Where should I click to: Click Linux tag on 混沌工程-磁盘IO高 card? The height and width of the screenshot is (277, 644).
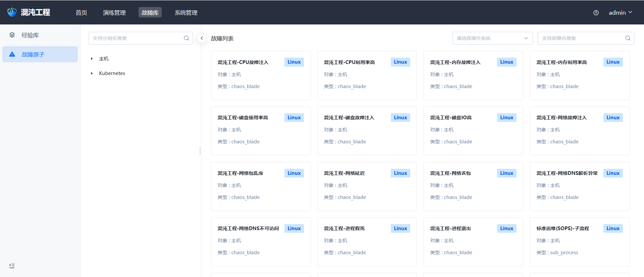click(x=506, y=118)
